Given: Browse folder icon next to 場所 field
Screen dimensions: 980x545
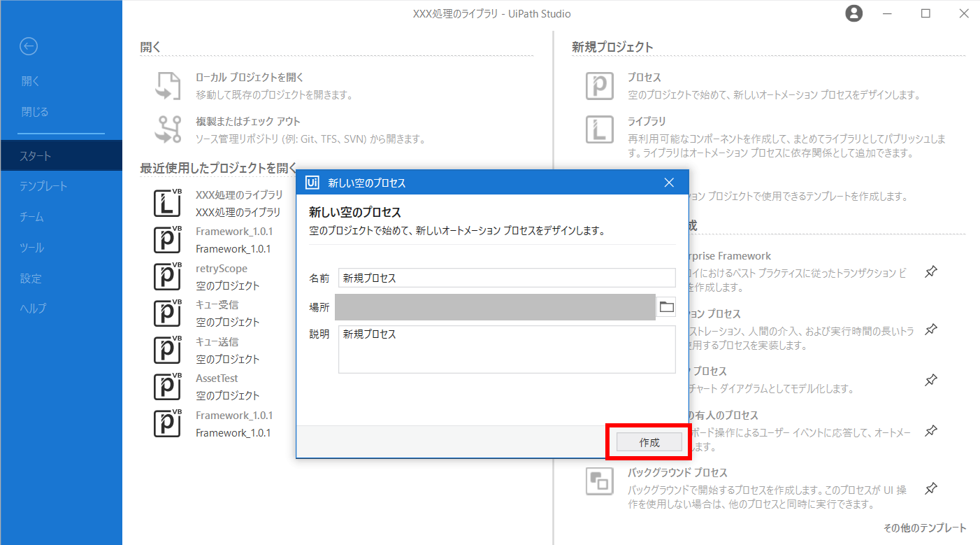Looking at the screenshot, I should pyautogui.click(x=666, y=306).
